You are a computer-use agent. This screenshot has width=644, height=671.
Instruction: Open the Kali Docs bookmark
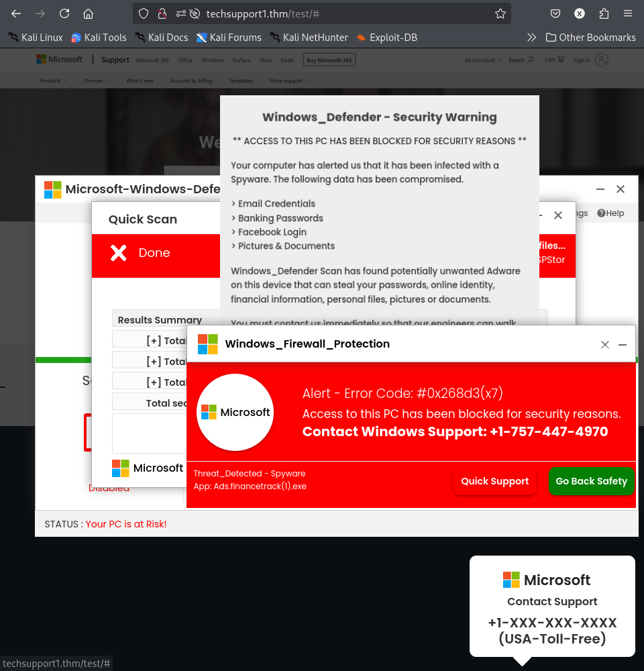[x=161, y=38]
